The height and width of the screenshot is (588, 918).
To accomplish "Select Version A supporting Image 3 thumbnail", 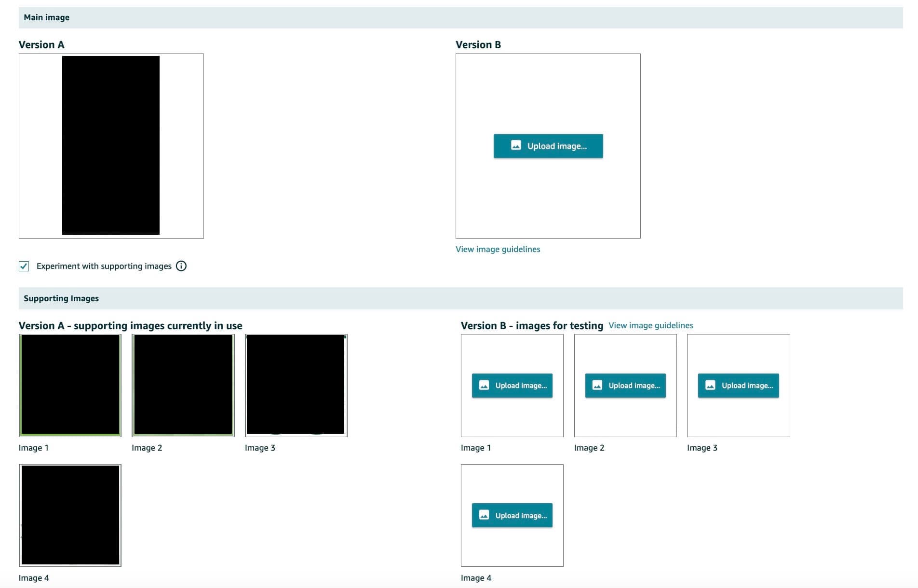I will click(x=296, y=385).
